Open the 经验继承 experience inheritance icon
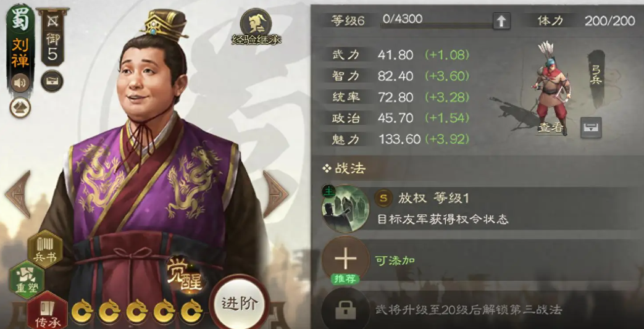 pos(256,27)
